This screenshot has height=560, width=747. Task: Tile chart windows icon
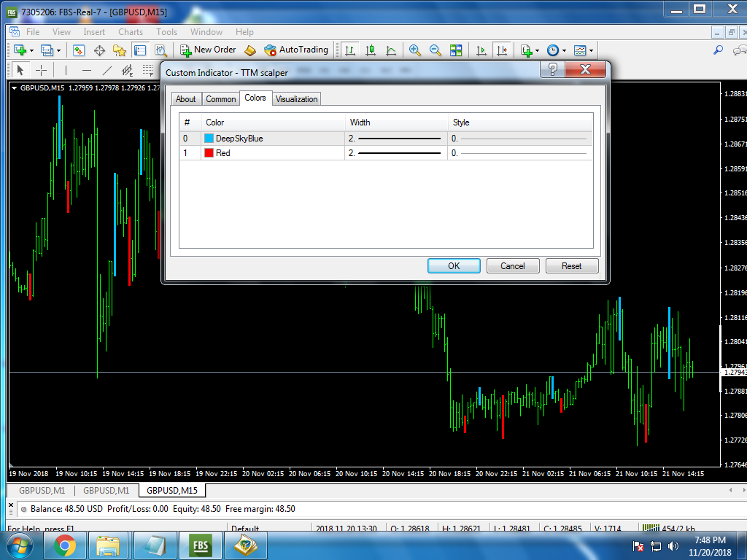pos(456,50)
